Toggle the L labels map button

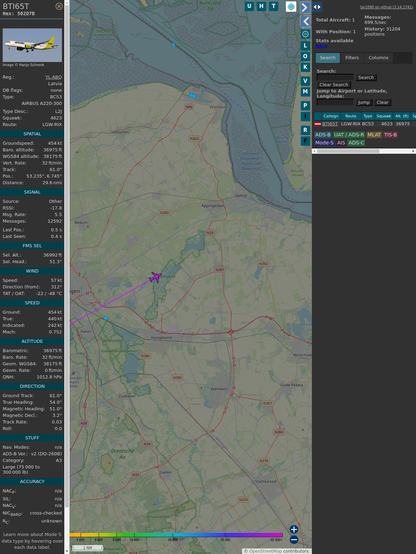tap(305, 46)
